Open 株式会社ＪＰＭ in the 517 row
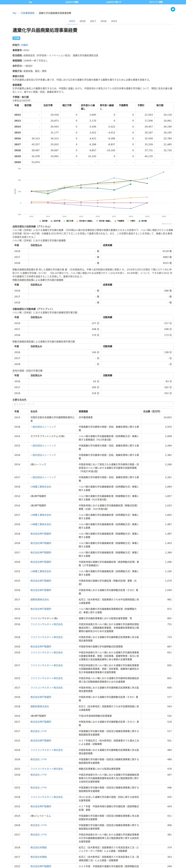The height and width of the screenshot is (868, 186). pos(39,731)
